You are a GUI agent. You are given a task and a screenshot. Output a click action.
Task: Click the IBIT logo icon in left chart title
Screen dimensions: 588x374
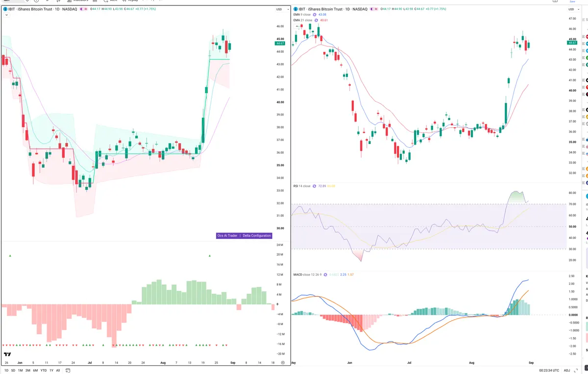click(5, 9)
